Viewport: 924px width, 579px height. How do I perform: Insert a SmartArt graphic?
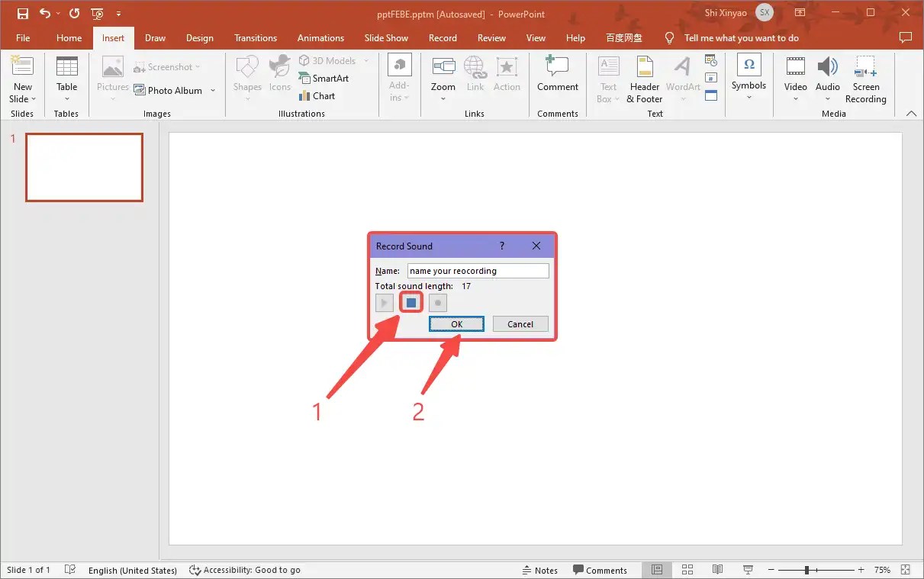point(326,78)
